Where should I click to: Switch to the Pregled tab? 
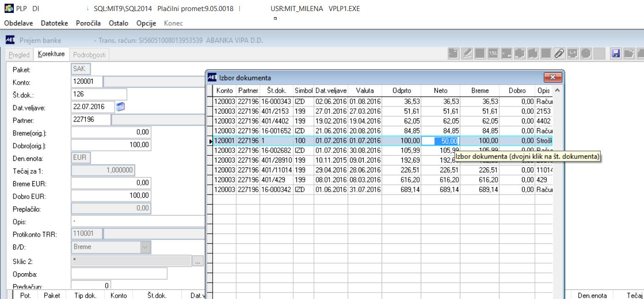[x=19, y=55]
